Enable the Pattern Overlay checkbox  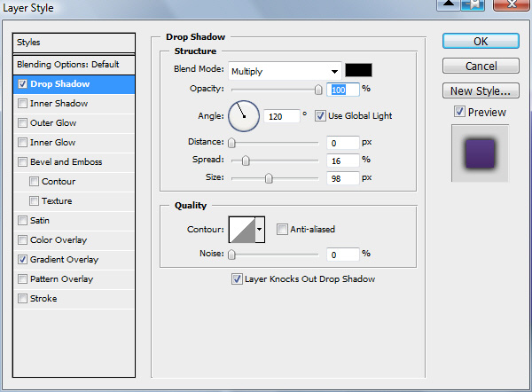[x=22, y=278]
